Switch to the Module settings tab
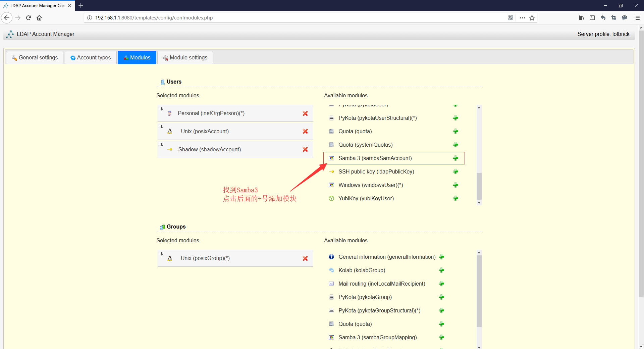 (185, 57)
